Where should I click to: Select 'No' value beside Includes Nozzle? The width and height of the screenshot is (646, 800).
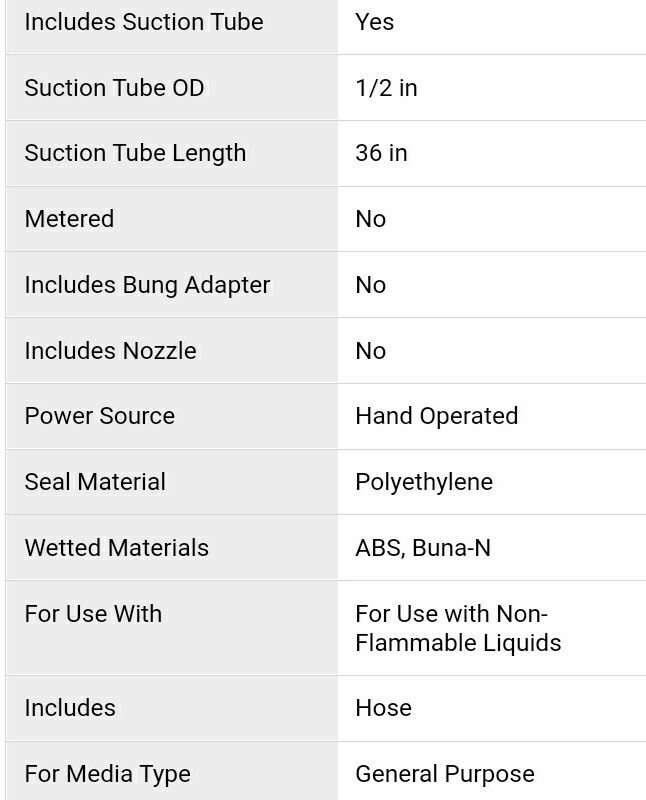click(370, 351)
